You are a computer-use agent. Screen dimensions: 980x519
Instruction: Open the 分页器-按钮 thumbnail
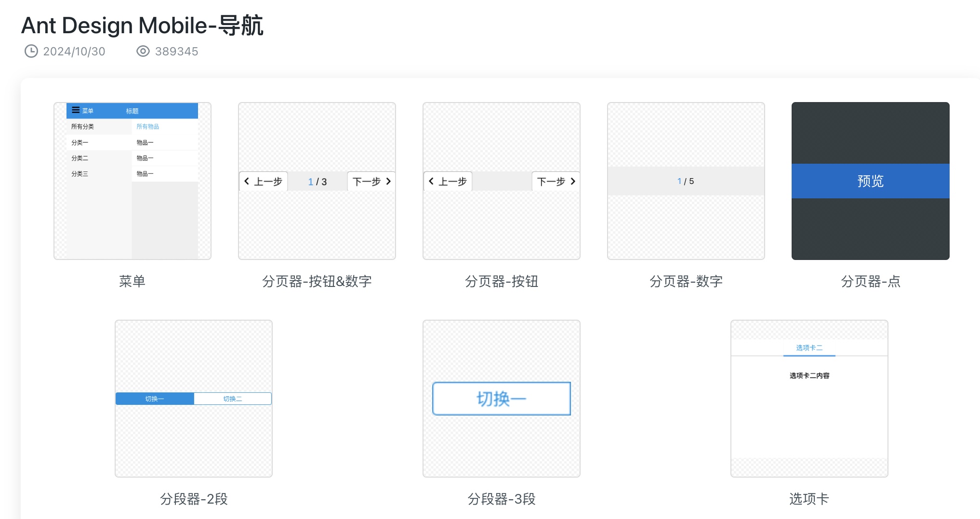502,181
